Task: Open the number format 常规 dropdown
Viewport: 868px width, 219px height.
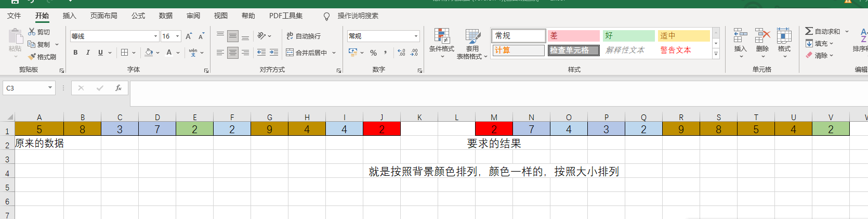Action: pos(416,36)
